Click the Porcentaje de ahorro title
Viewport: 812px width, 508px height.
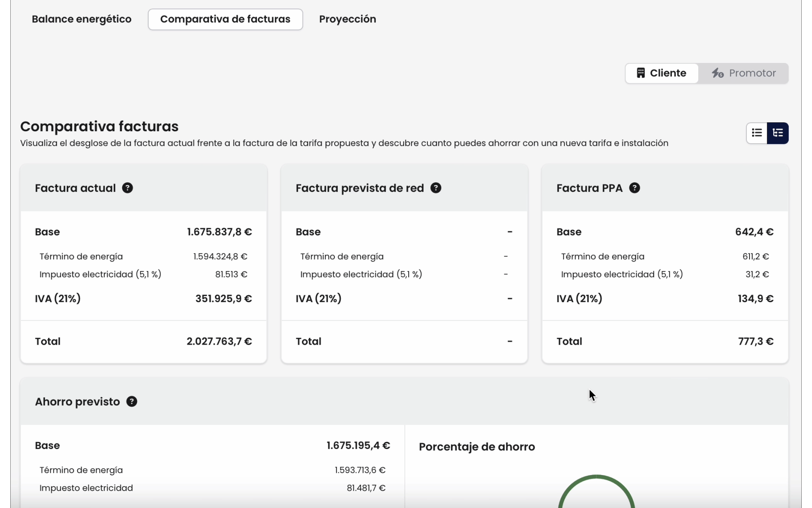click(x=477, y=447)
